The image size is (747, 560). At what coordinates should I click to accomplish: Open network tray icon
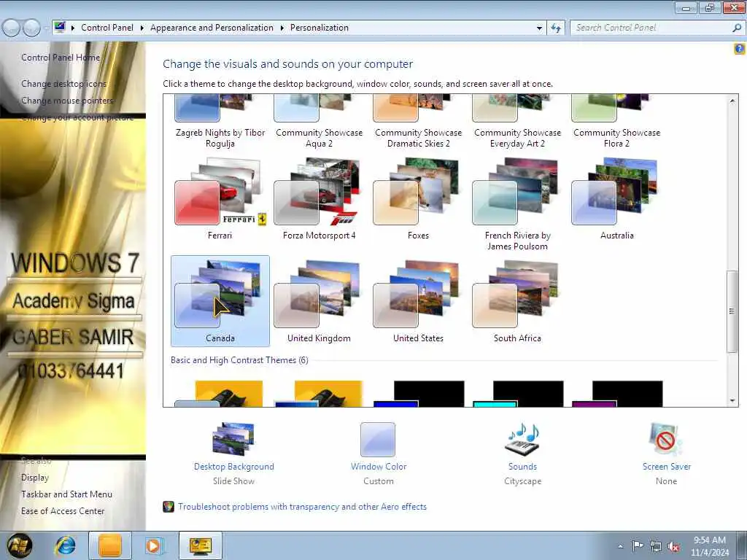click(x=656, y=546)
